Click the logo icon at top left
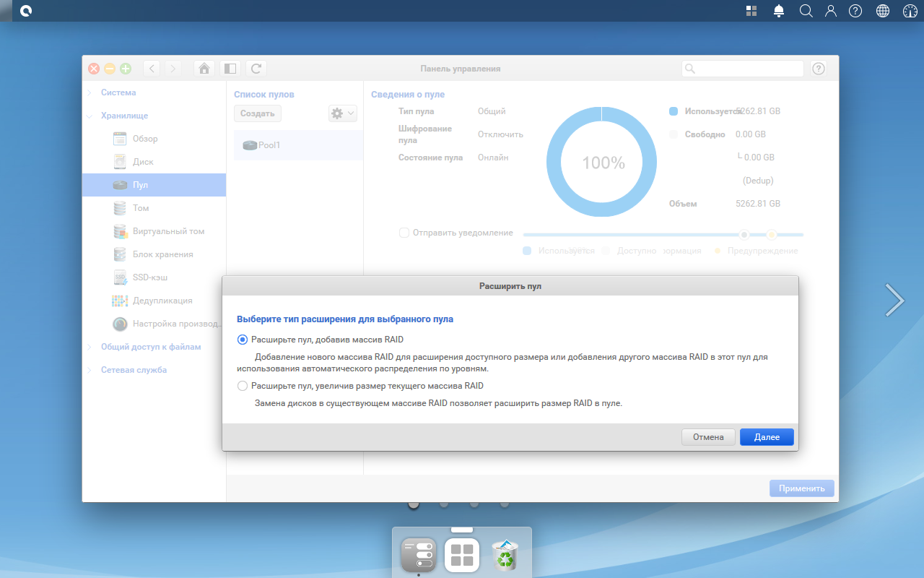The height and width of the screenshot is (578, 924). 26,11
